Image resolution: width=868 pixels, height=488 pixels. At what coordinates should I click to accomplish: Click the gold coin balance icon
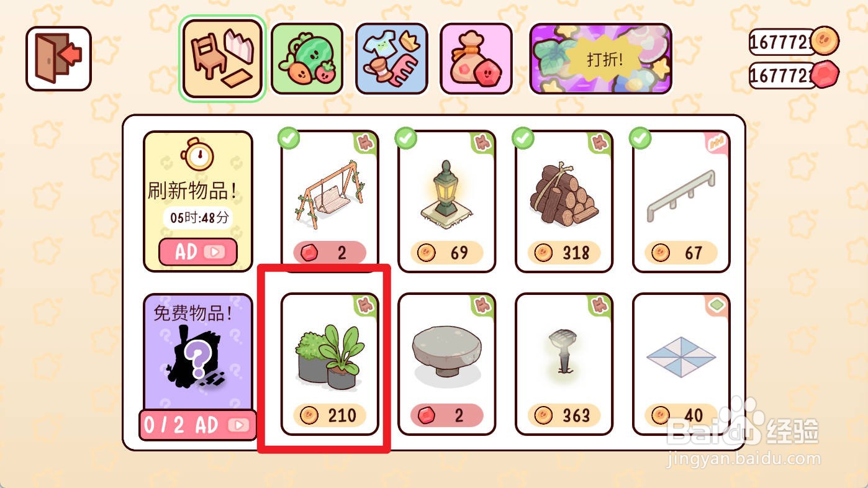pos(825,42)
